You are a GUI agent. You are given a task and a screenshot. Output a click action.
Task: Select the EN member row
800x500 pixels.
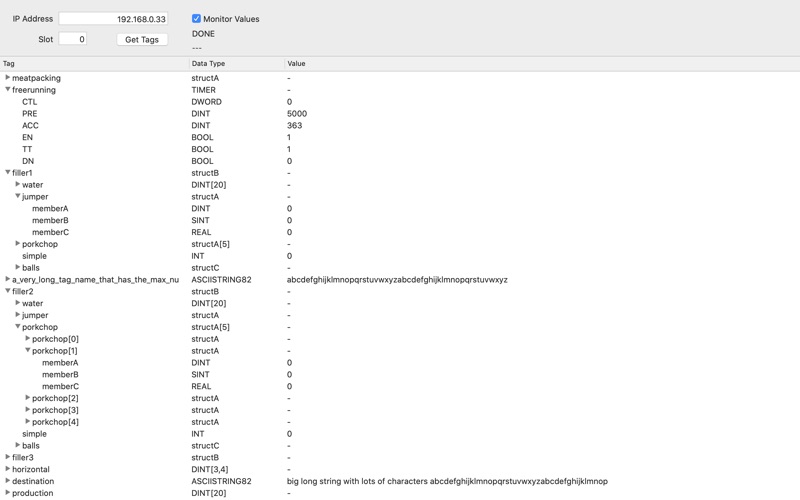[x=400, y=137]
